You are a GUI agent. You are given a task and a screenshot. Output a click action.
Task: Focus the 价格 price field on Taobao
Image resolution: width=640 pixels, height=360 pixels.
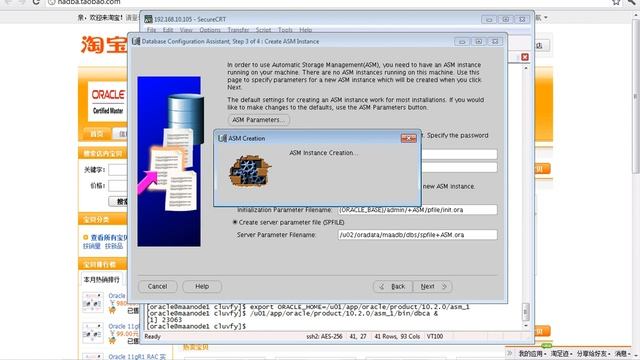(118, 186)
